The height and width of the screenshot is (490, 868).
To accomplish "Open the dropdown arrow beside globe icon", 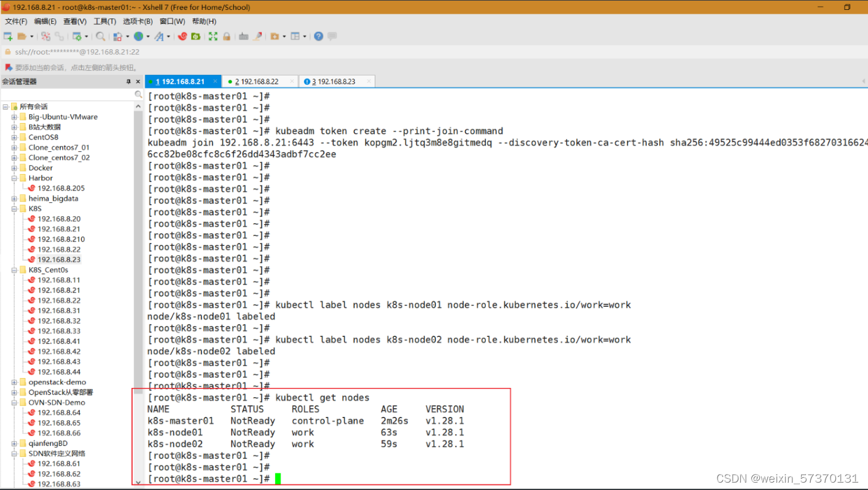I will point(148,36).
